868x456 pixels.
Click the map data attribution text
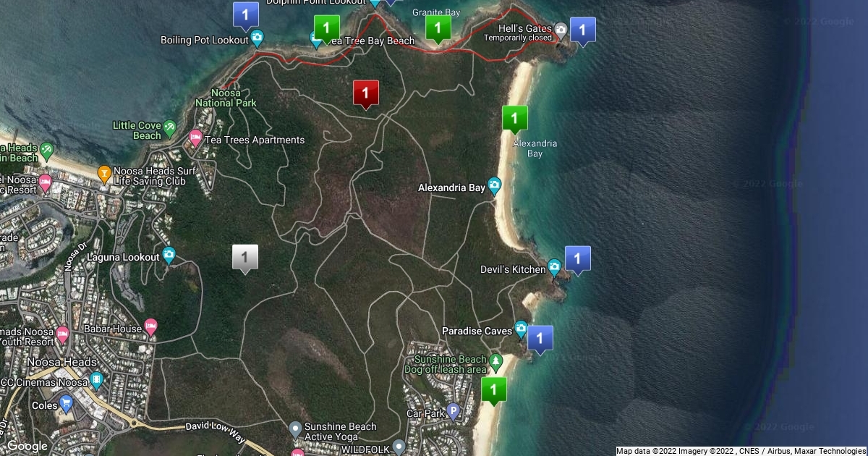[x=741, y=451]
